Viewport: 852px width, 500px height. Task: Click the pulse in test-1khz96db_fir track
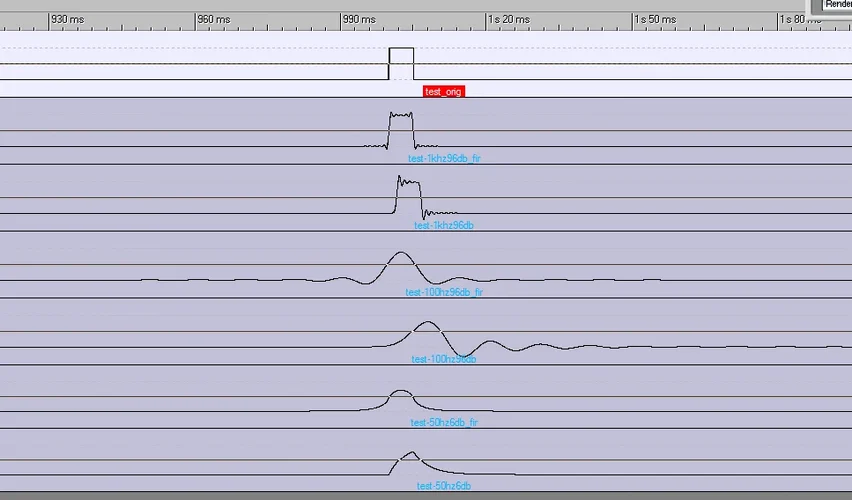[401, 130]
